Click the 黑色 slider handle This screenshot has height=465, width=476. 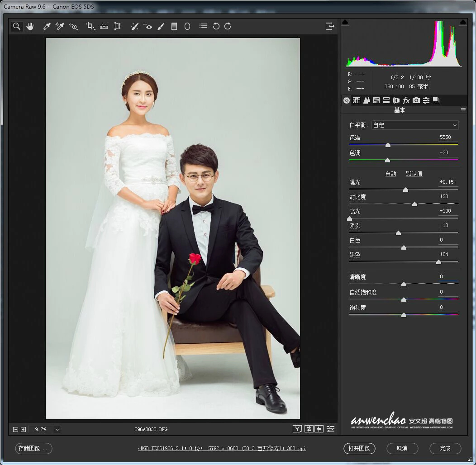click(x=438, y=262)
